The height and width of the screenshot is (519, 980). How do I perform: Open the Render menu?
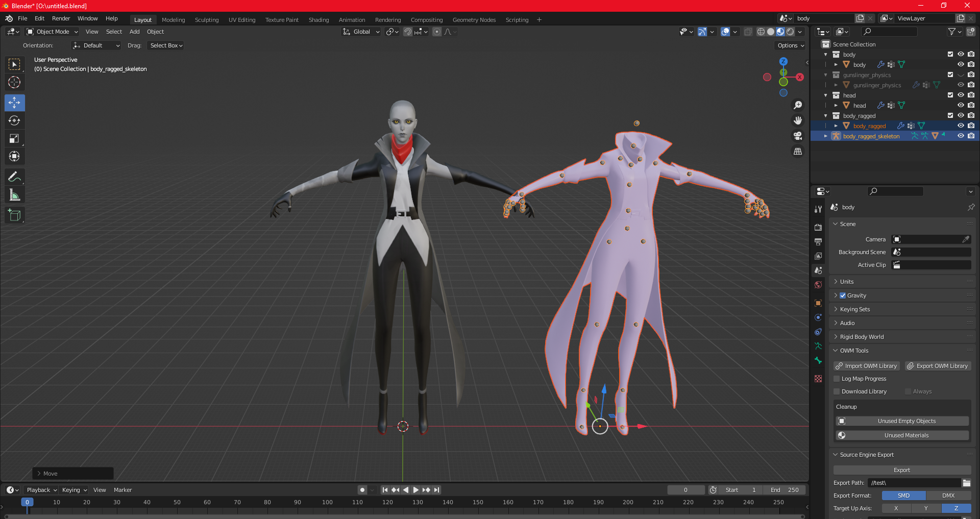[x=61, y=18]
